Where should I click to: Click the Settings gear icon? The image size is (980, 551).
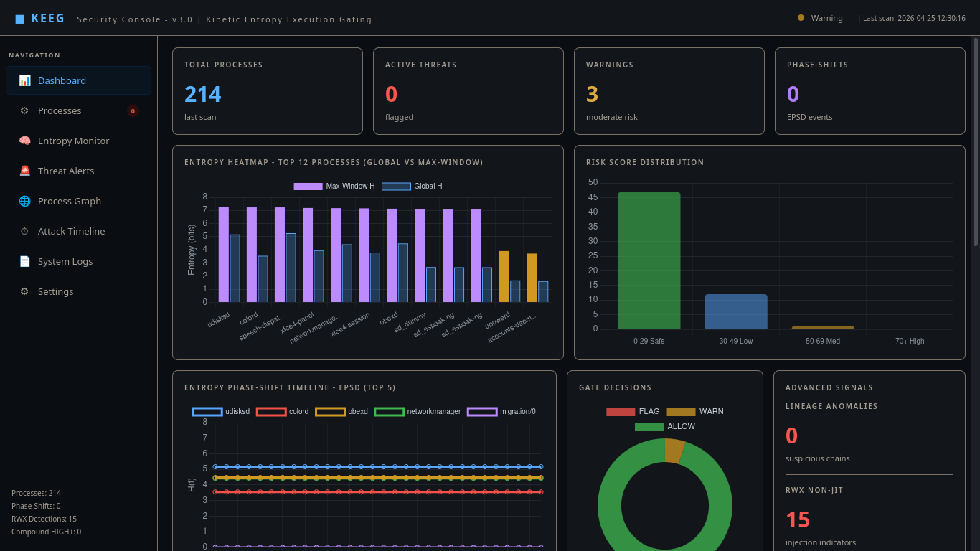pyautogui.click(x=24, y=291)
